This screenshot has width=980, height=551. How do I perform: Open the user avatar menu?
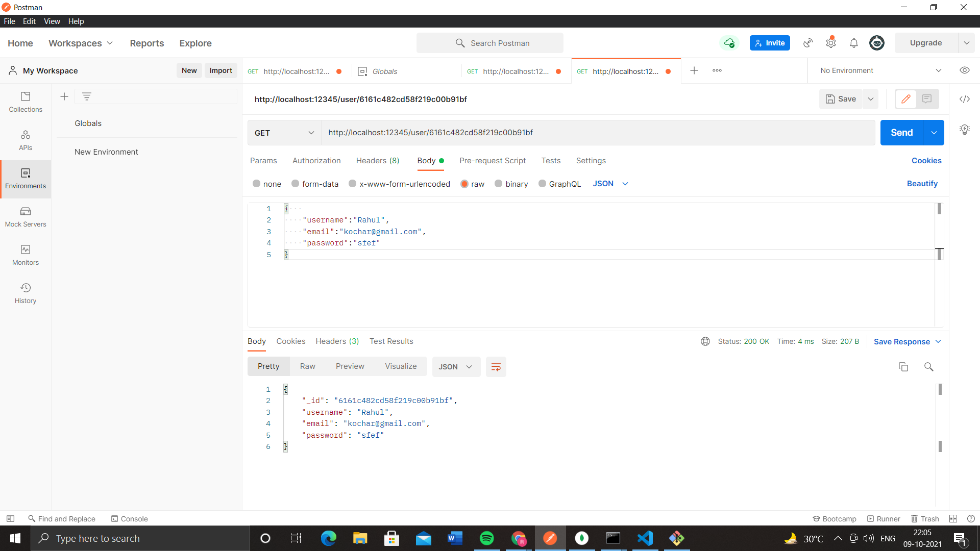click(x=877, y=43)
